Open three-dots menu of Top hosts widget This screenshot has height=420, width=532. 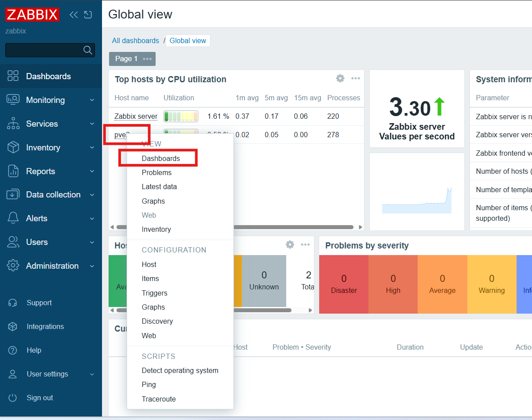pyautogui.click(x=355, y=78)
